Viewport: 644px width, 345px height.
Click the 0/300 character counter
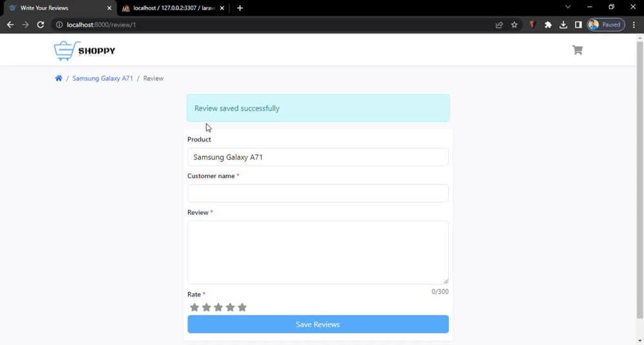point(440,291)
